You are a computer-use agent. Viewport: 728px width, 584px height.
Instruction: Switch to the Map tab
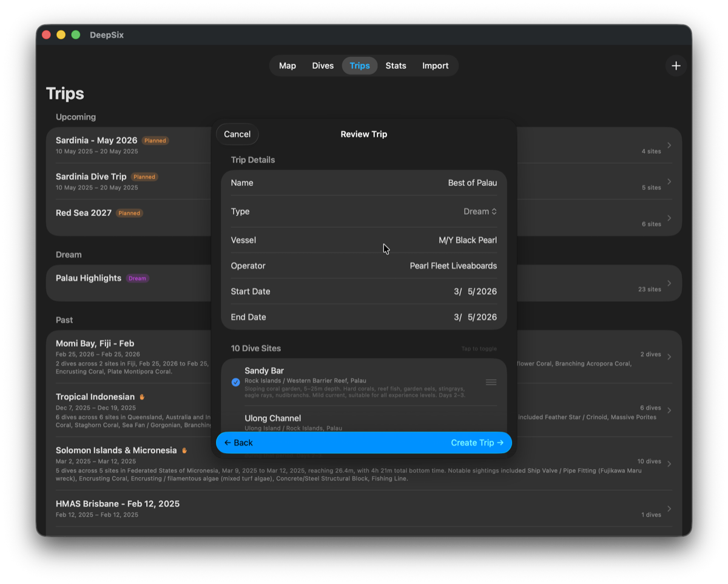coord(288,65)
